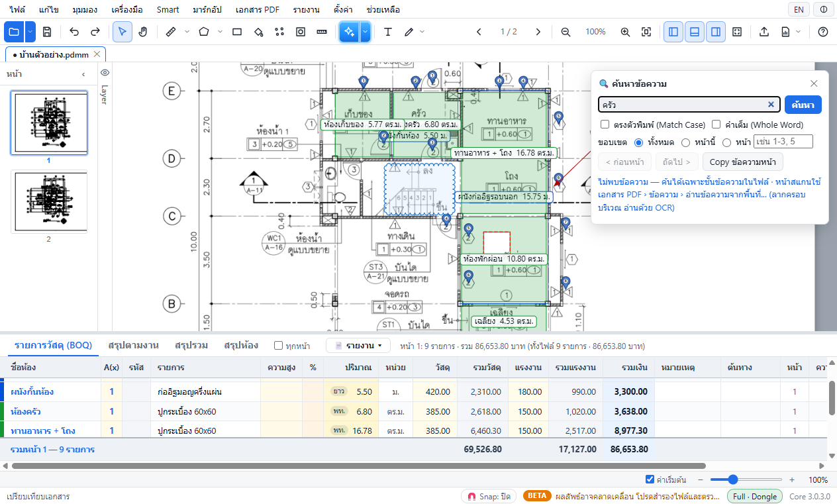Select the 'หน้านี้' scope radio button
This screenshot has width=837, height=504.
tap(685, 142)
